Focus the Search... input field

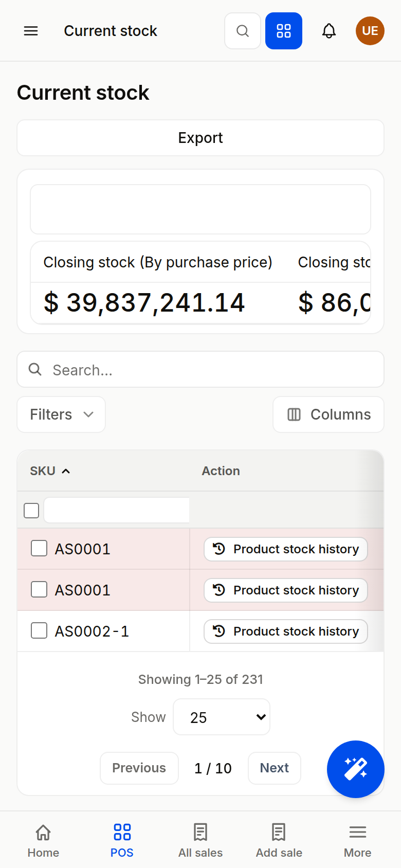pos(200,369)
